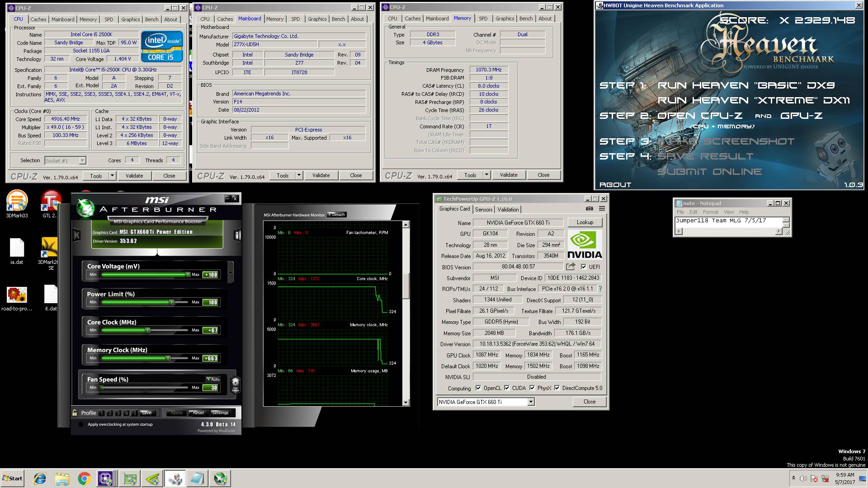Open Internet Explorer from the taskbar
This screenshot has height=488, width=868.
click(x=40, y=479)
